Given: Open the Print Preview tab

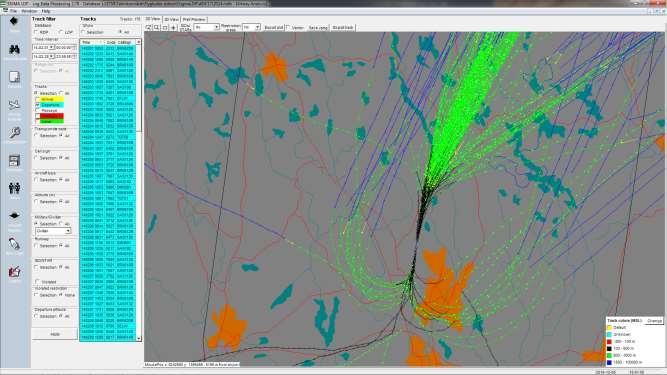Looking at the screenshot, I should (194, 20).
